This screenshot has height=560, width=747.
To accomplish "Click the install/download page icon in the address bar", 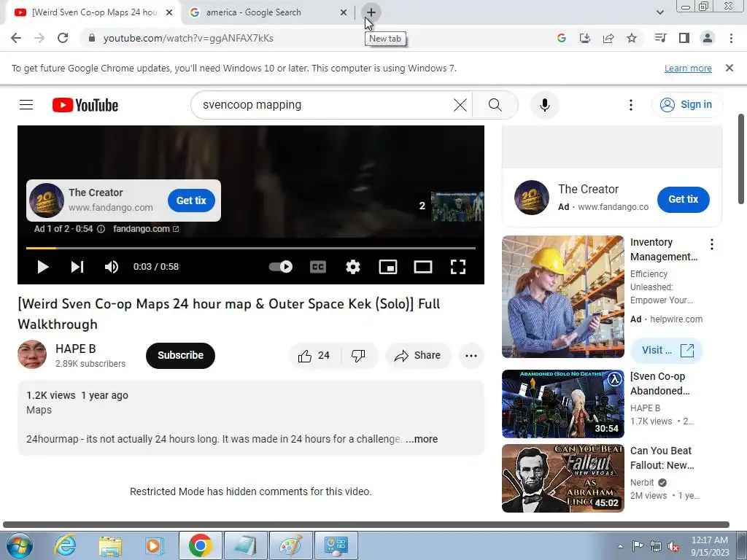I will [x=584, y=38].
